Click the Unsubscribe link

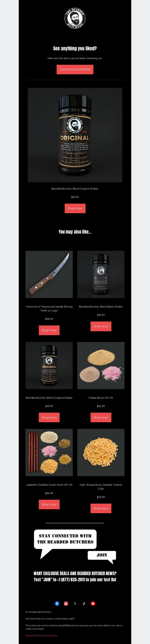click(x=51, y=635)
